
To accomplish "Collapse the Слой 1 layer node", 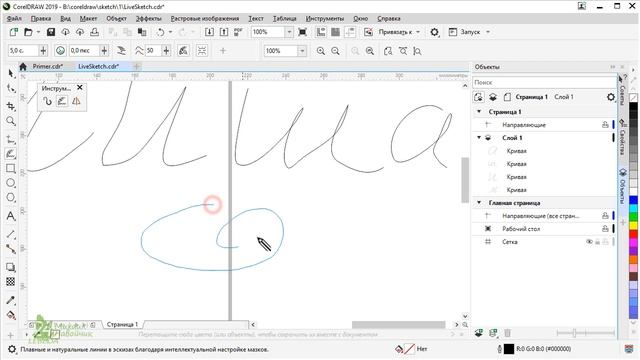I will coord(479,138).
